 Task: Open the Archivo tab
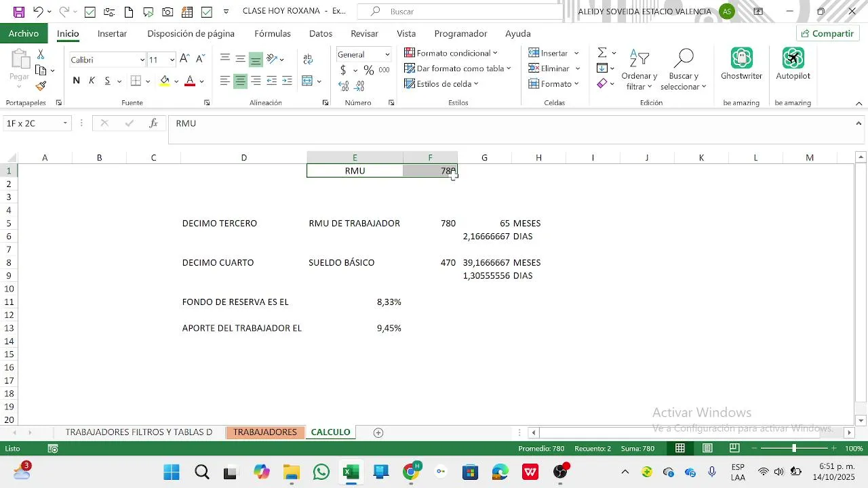(24, 33)
